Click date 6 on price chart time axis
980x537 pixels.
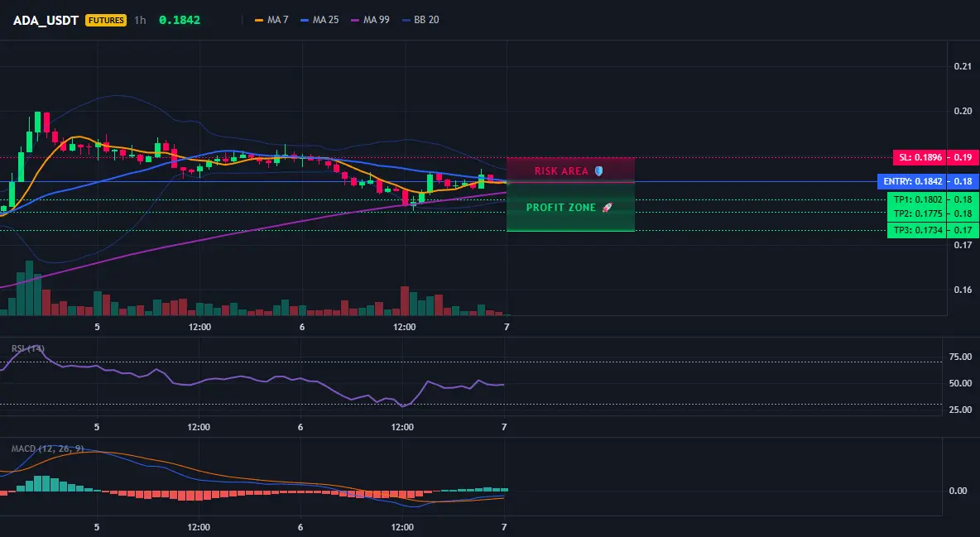302,327
